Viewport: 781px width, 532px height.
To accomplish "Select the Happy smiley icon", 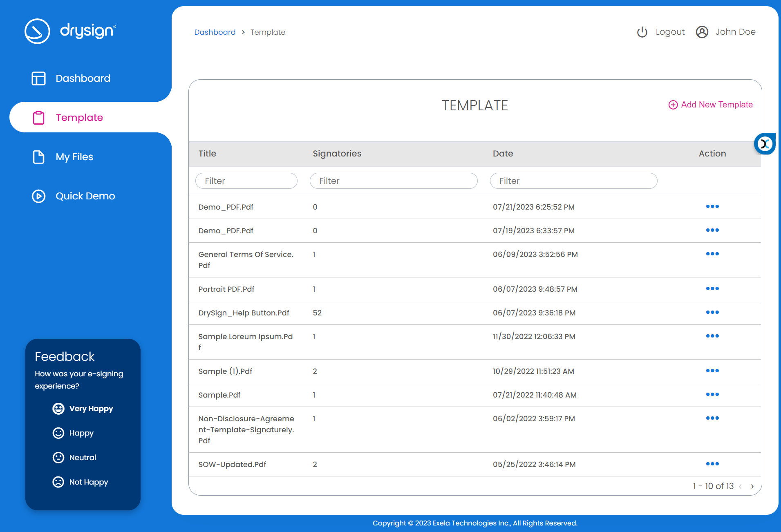I will [x=58, y=433].
